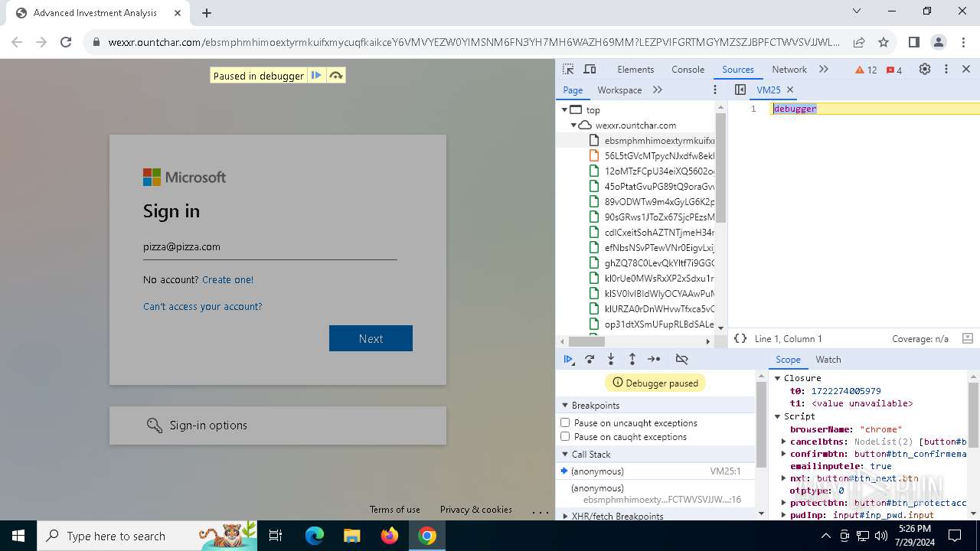Viewport: 980px width, 551px height.
Task: Open DevTools customize three-dot menu
Action: (946, 69)
